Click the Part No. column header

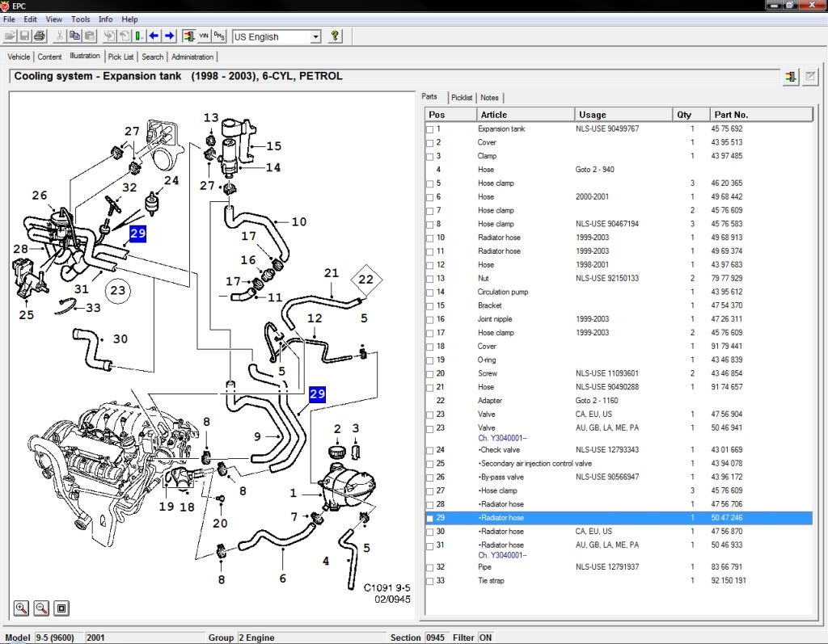[761, 115]
